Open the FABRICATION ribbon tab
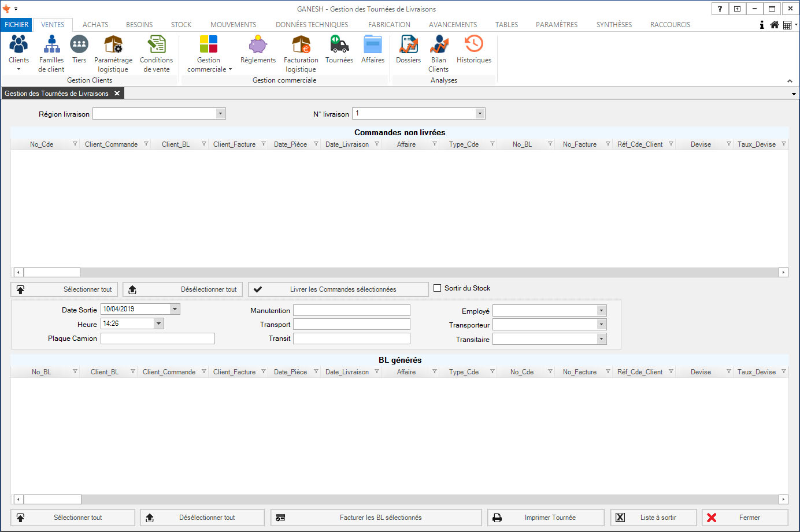Image resolution: width=800 pixels, height=532 pixels. 389,25
